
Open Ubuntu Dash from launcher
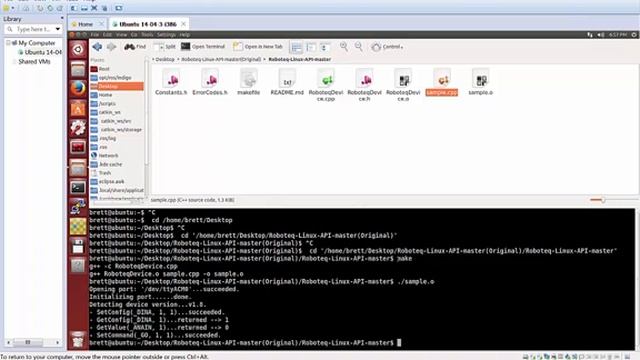(x=78, y=49)
